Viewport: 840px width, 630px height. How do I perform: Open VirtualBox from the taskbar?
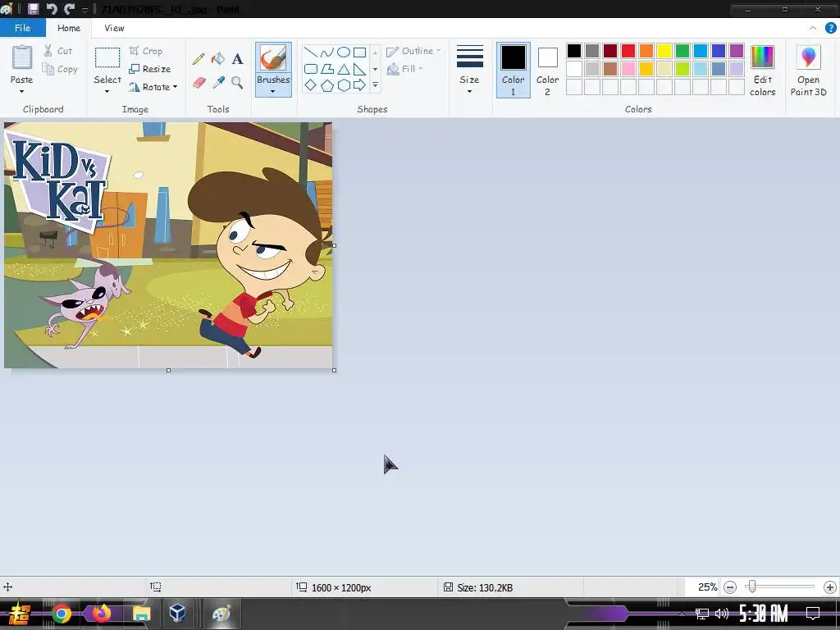click(x=178, y=613)
